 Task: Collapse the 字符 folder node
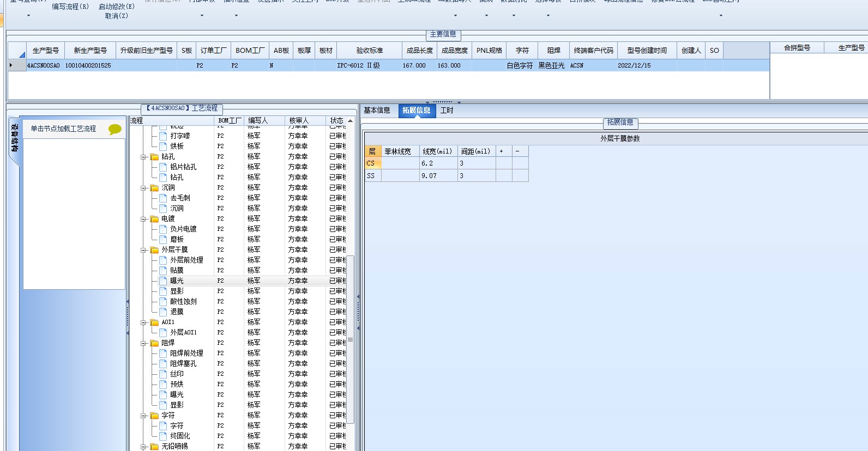pyautogui.click(x=143, y=416)
